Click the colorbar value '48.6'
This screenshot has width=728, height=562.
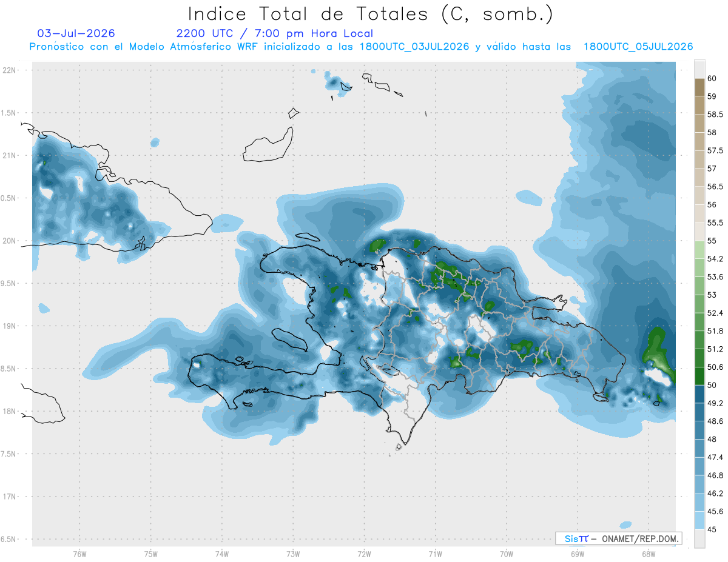(x=715, y=421)
